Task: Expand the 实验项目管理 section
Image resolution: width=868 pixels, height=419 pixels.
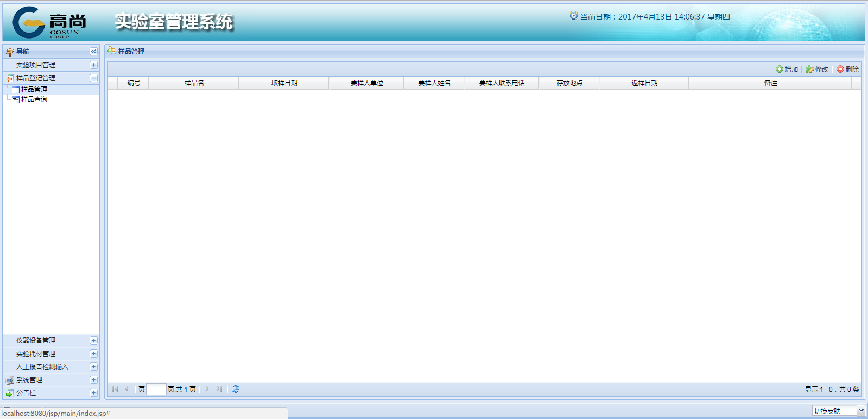Action: [93, 65]
